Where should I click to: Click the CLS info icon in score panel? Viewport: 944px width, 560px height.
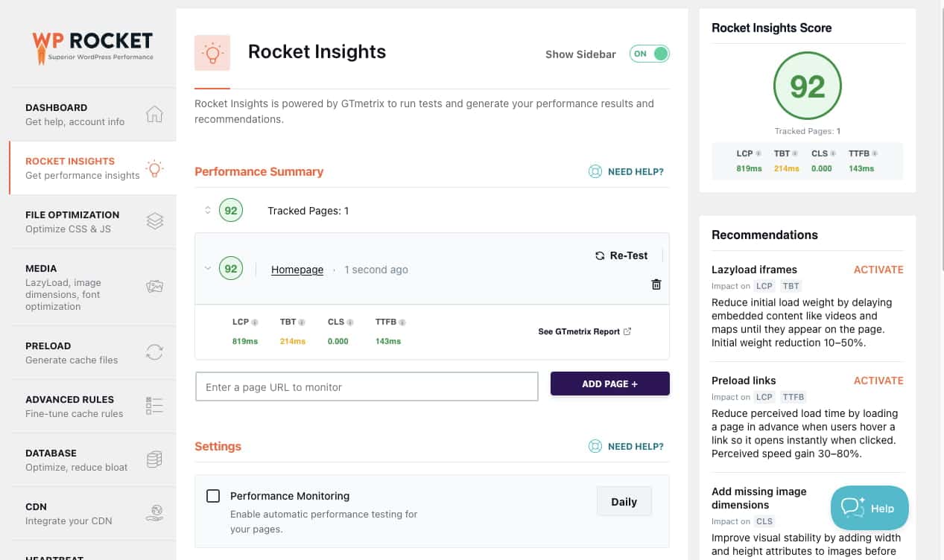point(834,154)
